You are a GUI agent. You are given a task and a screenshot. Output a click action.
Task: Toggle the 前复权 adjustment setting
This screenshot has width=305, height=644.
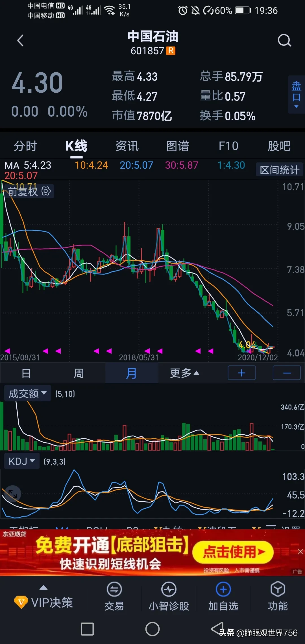[x=23, y=191]
